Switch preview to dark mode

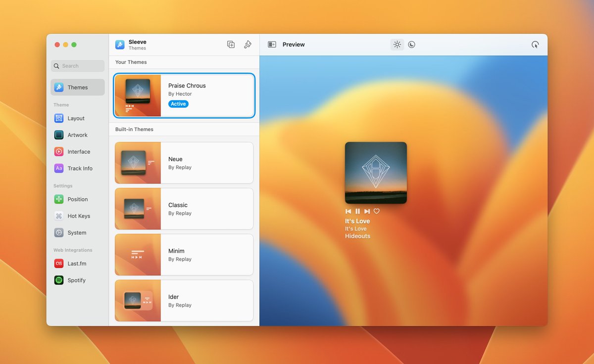(412, 45)
